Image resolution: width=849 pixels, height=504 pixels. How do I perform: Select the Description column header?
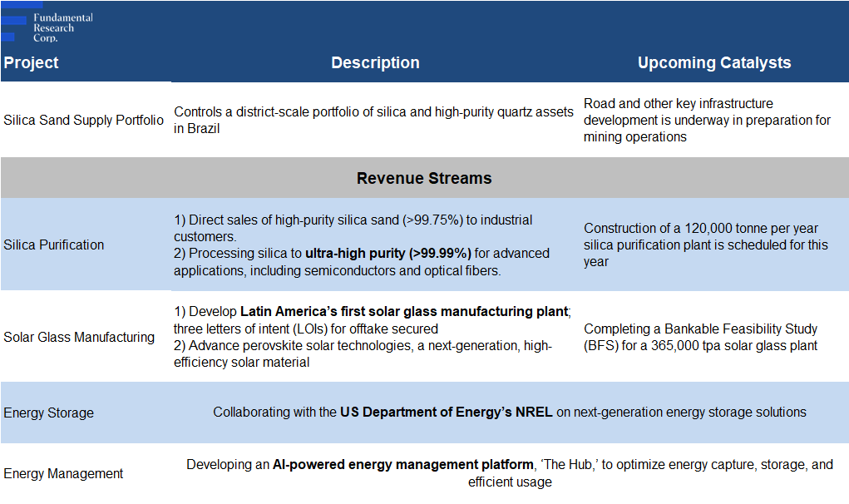coord(375,63)
